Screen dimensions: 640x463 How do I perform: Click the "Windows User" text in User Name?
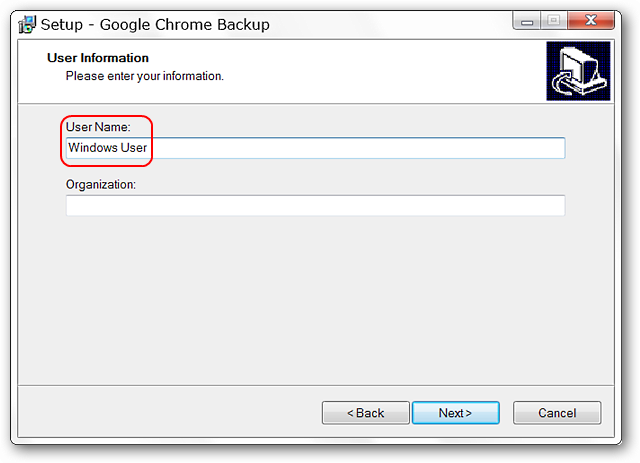tap(108, 148)
